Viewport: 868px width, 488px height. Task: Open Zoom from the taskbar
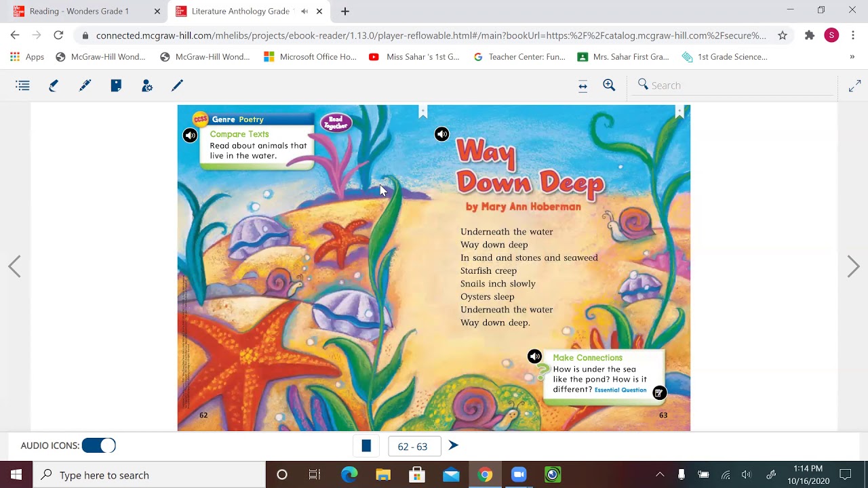pos(519,474)
